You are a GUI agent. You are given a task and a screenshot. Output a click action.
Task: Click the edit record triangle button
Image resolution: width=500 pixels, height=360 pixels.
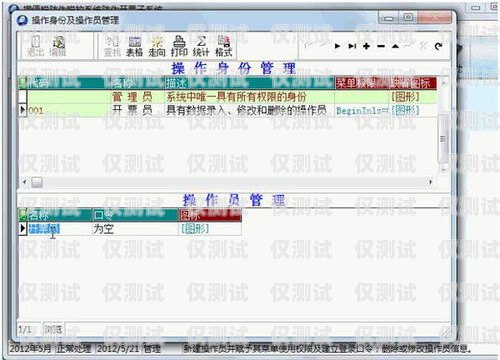395,46
